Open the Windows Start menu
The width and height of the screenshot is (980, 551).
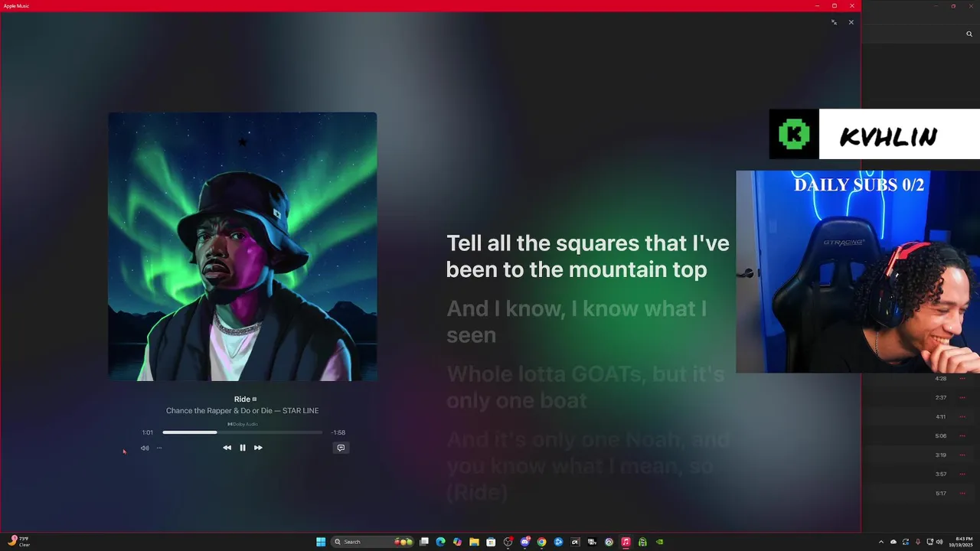coord(321,542)
